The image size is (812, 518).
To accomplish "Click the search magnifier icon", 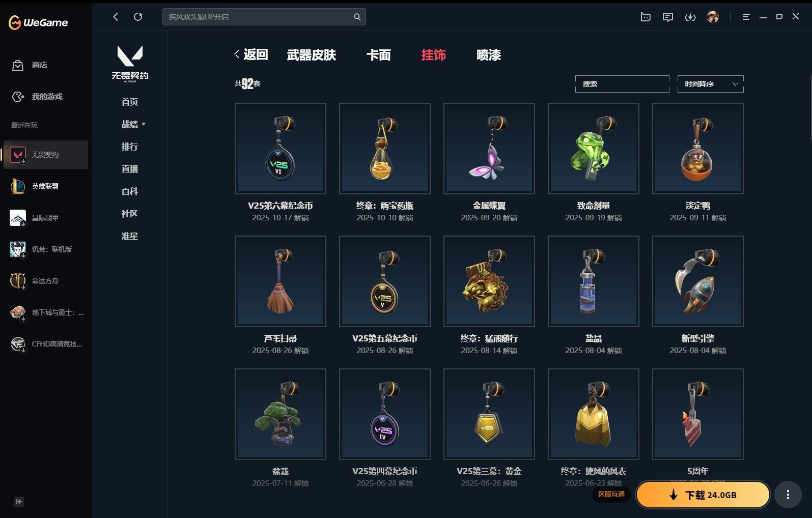I will (x=357, y=17).
